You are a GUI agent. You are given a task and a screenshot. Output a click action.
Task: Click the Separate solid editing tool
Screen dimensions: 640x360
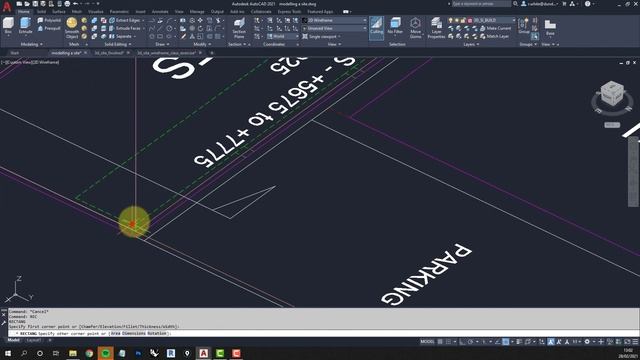pyautogui.click(x=122, y=36)
